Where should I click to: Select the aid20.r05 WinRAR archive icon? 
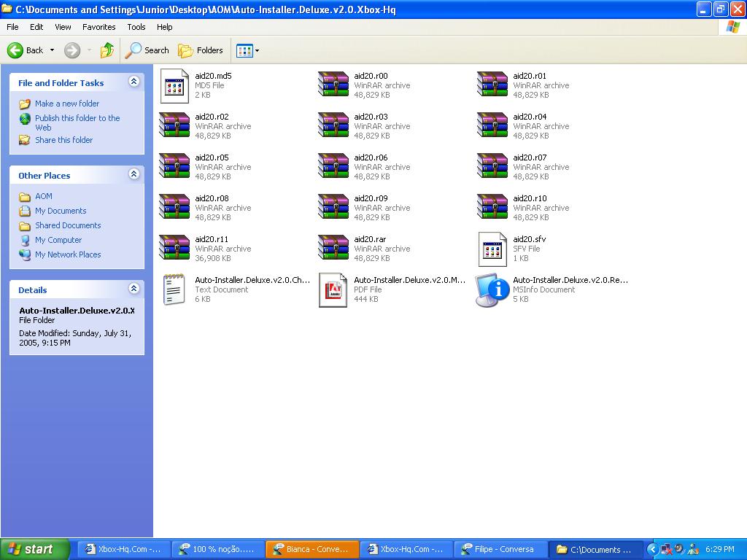click(x=174, y=166)
